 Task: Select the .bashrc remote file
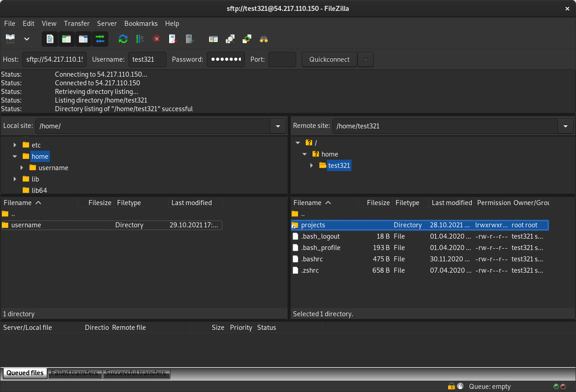pos(420,259)
